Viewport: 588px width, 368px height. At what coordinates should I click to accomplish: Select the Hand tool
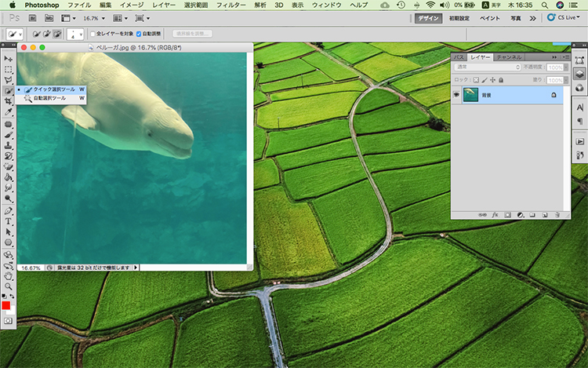tap(9, 275)
